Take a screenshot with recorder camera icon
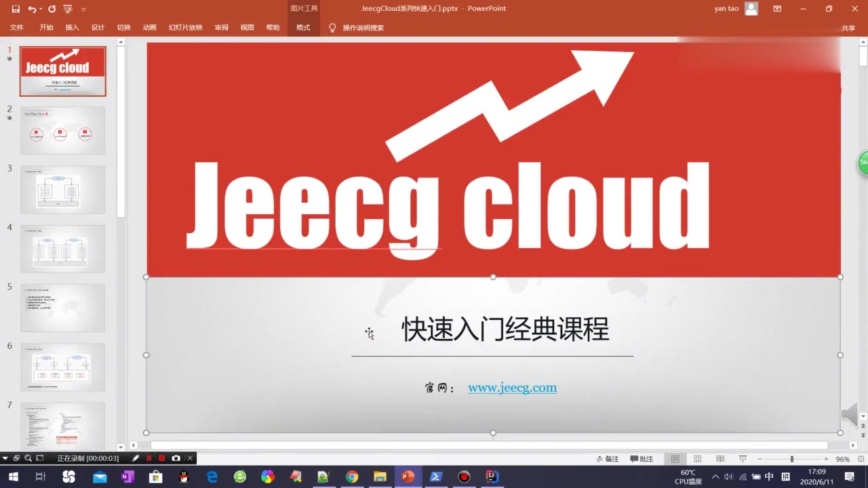 (176, 458)
